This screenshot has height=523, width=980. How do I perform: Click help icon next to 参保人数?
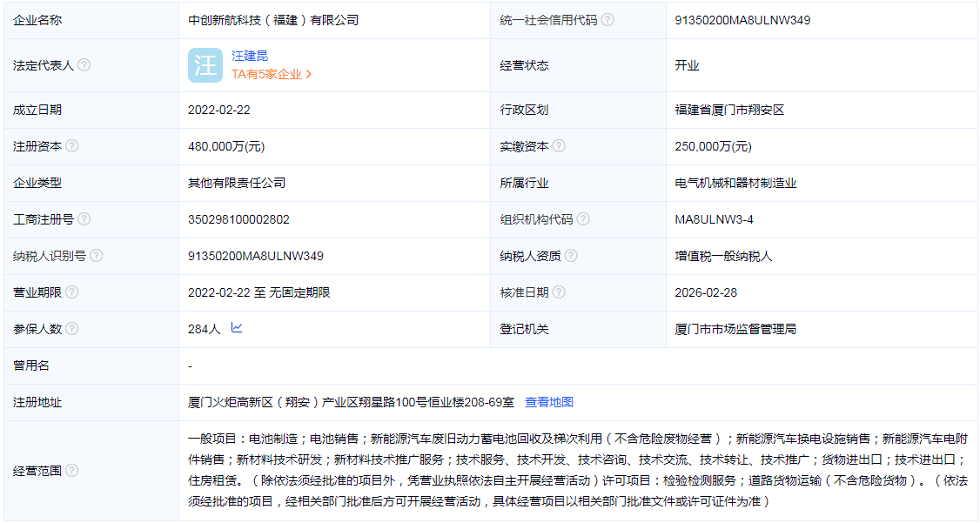click(72, 329)
